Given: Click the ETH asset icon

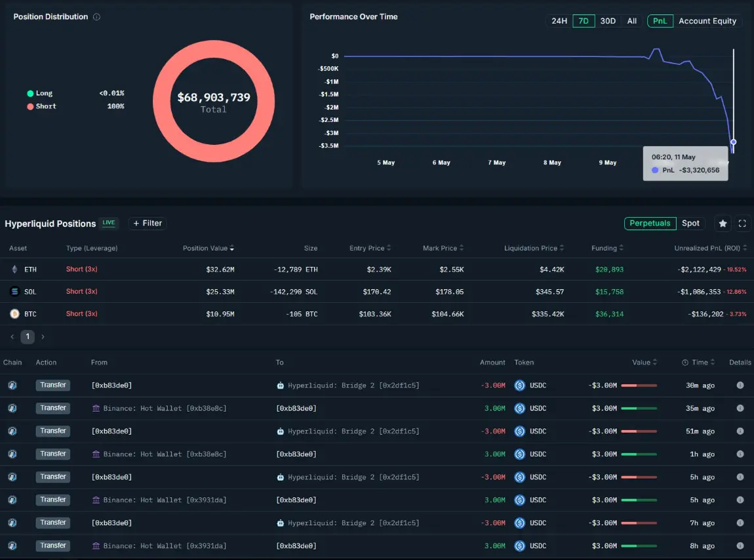Looking at the screenshot, I should point(14,270).
